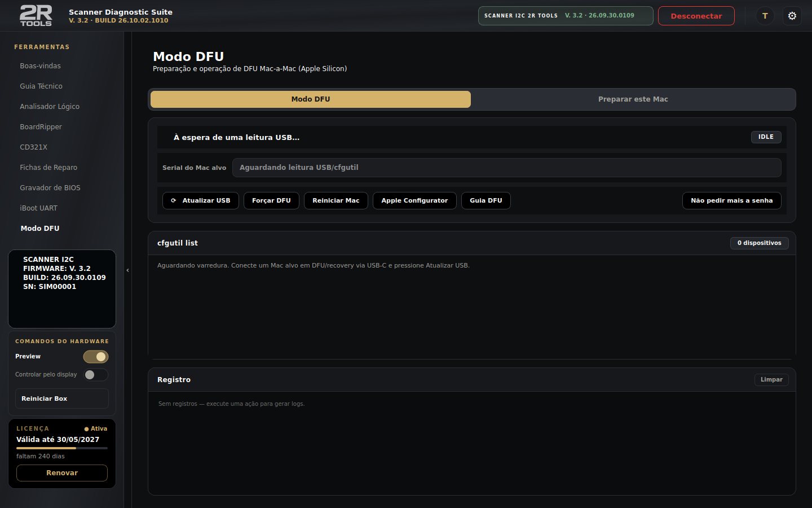Collapse the sidebar with the chevron handle
Screen dimensions: 812x508
coord(127,270)
